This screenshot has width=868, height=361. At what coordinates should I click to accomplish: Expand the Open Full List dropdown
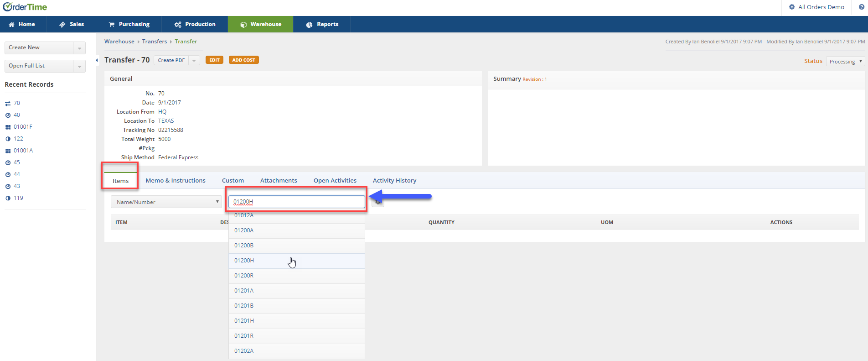point(79,66)
